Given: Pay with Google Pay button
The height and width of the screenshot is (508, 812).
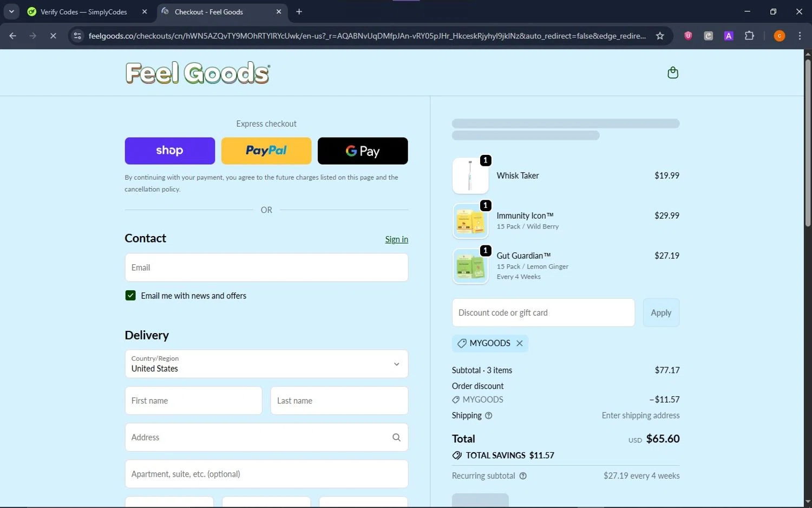Looking at the screenshot, I should point(363,151).
